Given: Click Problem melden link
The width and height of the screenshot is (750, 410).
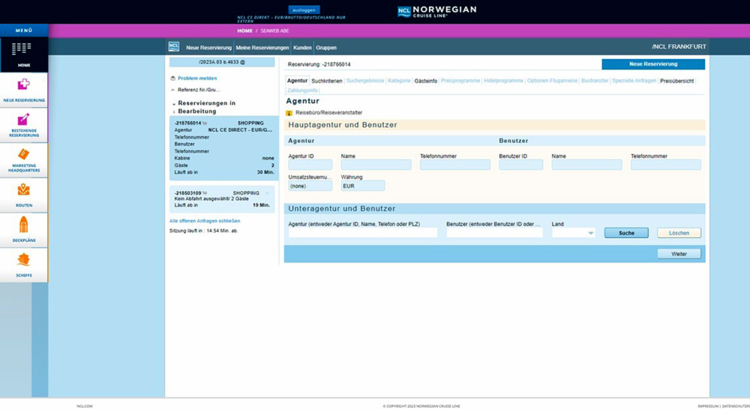Looking at the screenshot, I should point(197,78).
